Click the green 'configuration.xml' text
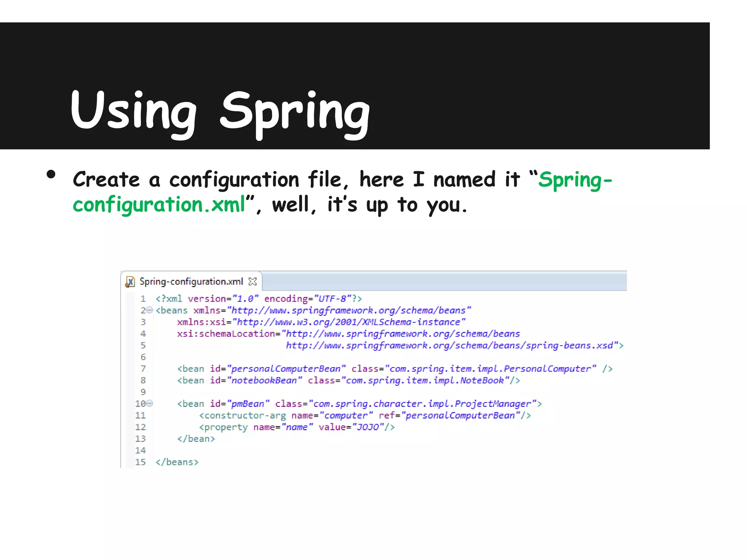Screen dimensions: 747x560 pyautogui.click(x=159, y=205)
